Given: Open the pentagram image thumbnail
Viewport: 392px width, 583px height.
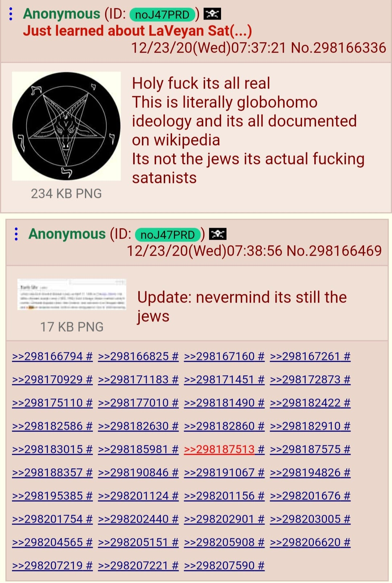Looking at the screenshot, I should pyautogui.click(x=66, y=126).
